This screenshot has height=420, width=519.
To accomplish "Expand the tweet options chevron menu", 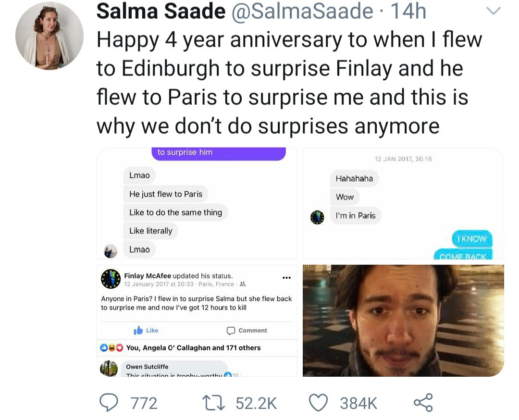I will pos(494,11).
